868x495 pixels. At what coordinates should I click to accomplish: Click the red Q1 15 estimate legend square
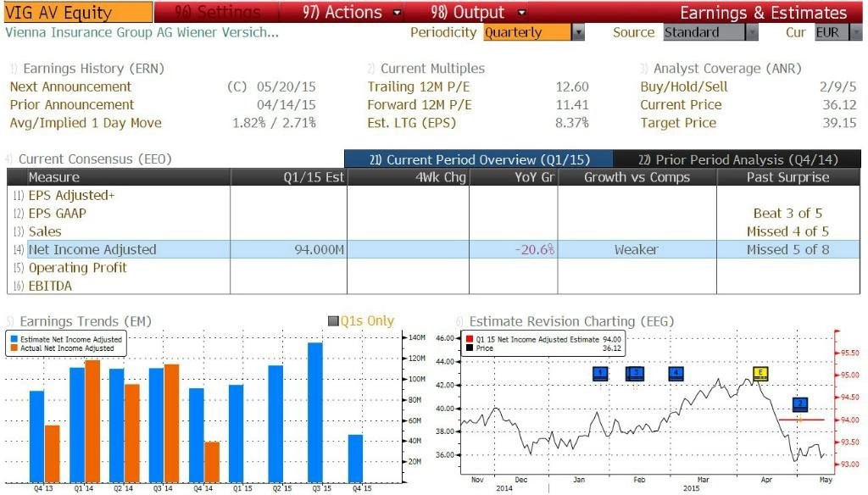[x=470, y=339]
